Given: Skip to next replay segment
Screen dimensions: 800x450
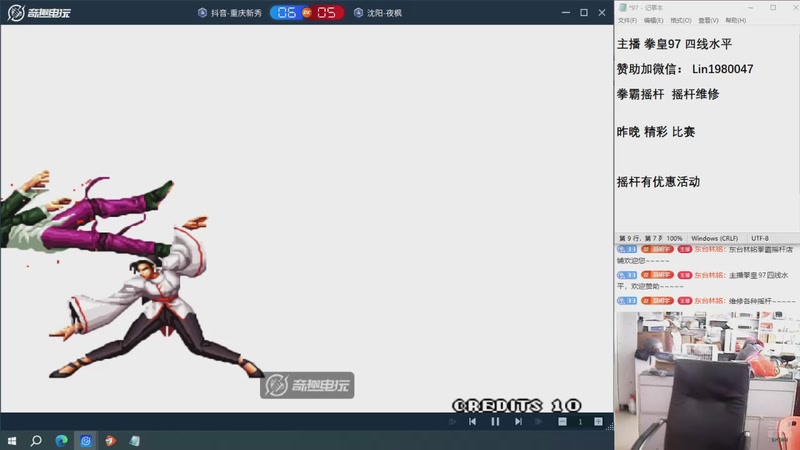Looking at the screenshot, I should [x=518, y=421].
